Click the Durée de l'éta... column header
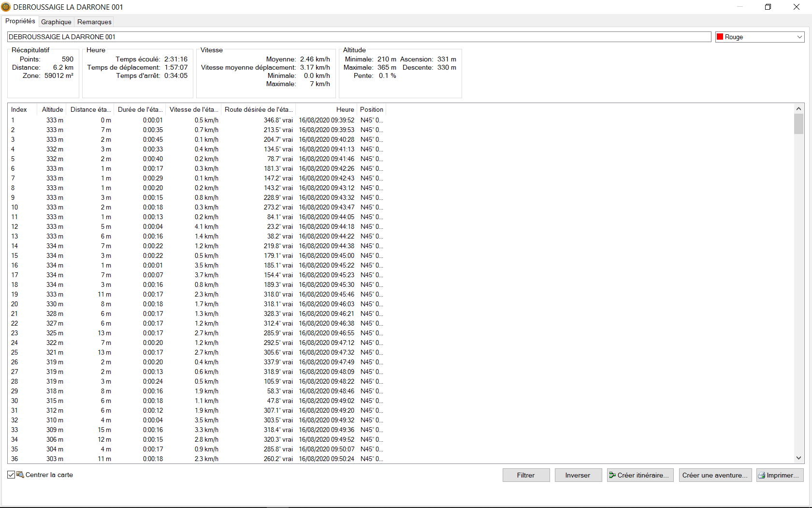 (x=140, y=109)
